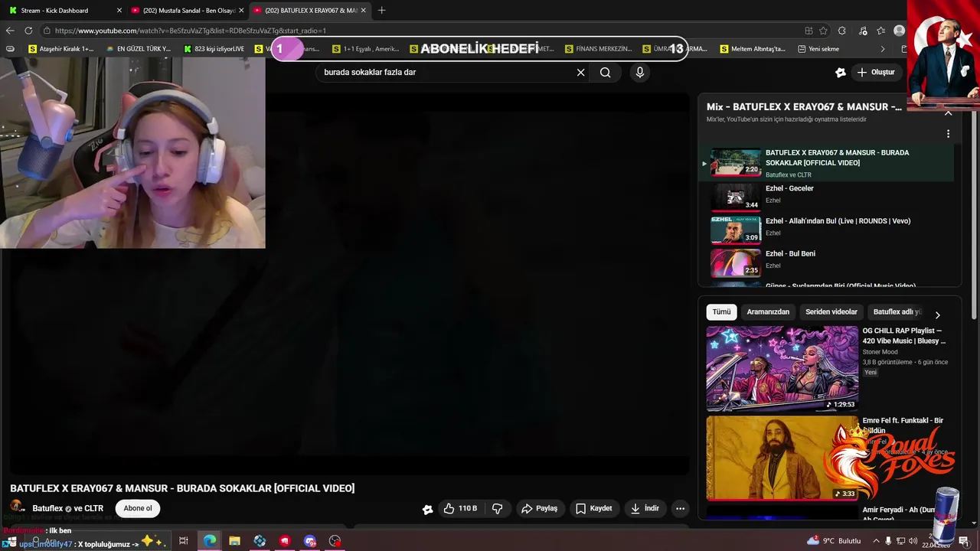This screenshot has height=551, width=980.
Task: Open the Yeni sekme bookmark
Action: point(818,49)
